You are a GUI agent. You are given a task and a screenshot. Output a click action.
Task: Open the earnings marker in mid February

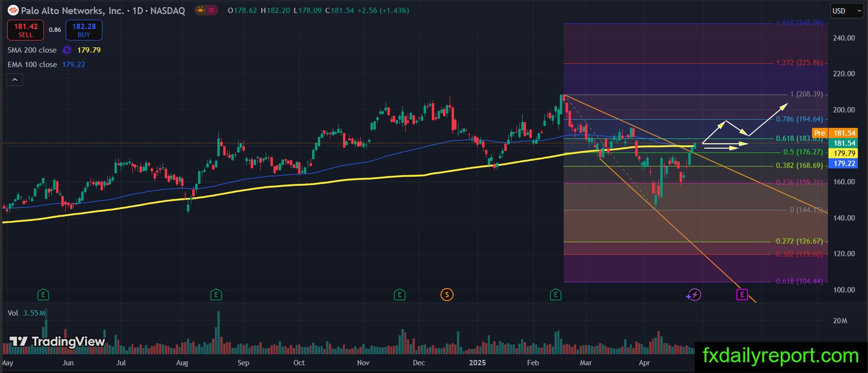point(555,294)
